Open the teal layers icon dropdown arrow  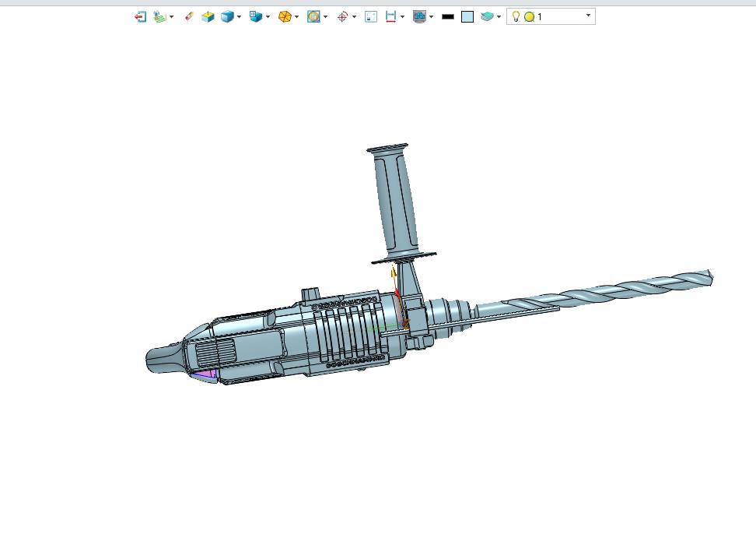[499, 17]
